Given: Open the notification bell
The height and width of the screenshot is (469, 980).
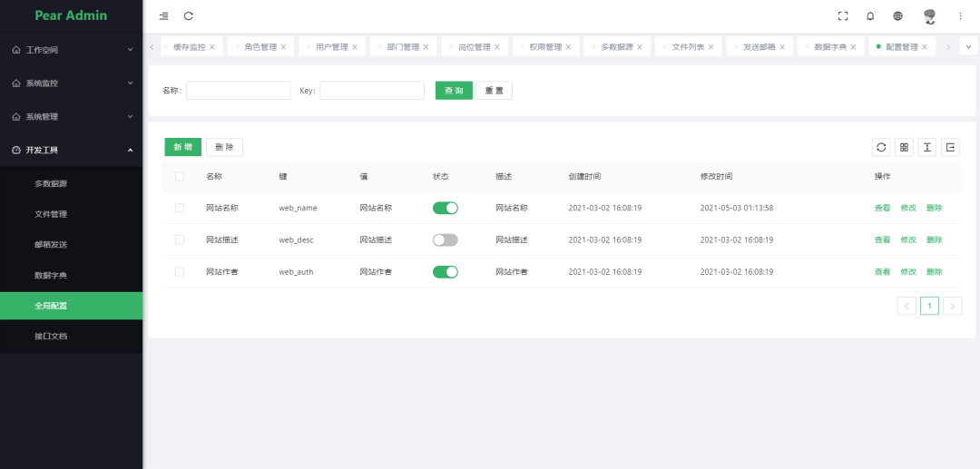Looking at the screenshot, I should tap(870, 16).
